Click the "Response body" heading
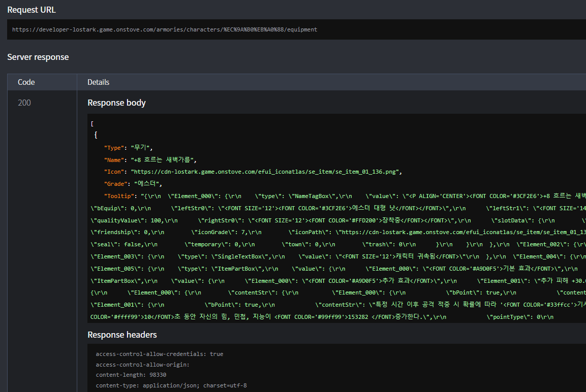 pos(116,103)
